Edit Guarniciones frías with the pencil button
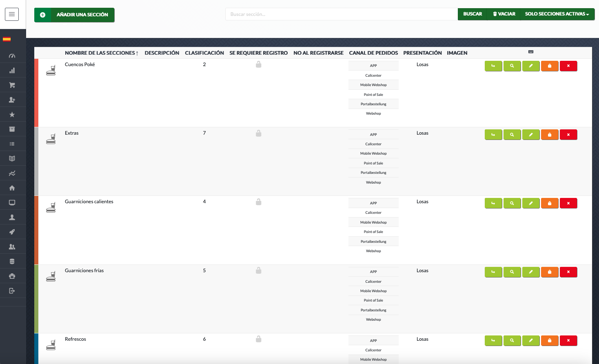 coord(531,272)
